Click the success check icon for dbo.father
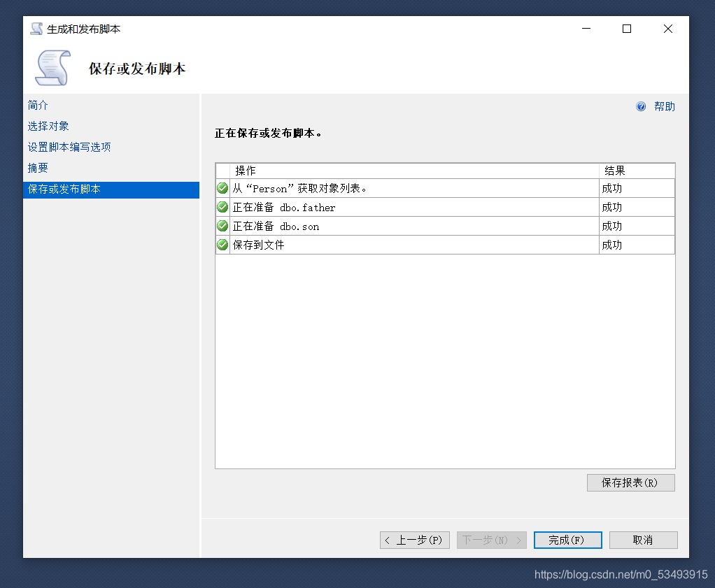This screenshot has height=588, width=715. click(222, 206)
